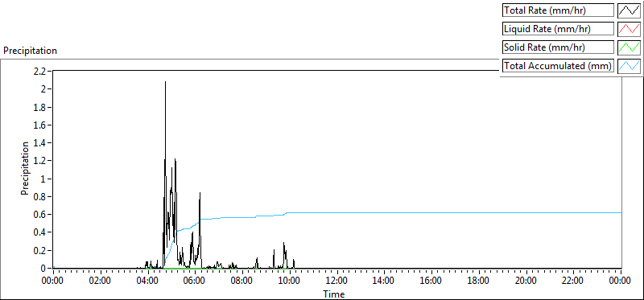Viewport: 644px width, 300px height.
Task: Click the 10:00 time axis label
Action: 290,281
